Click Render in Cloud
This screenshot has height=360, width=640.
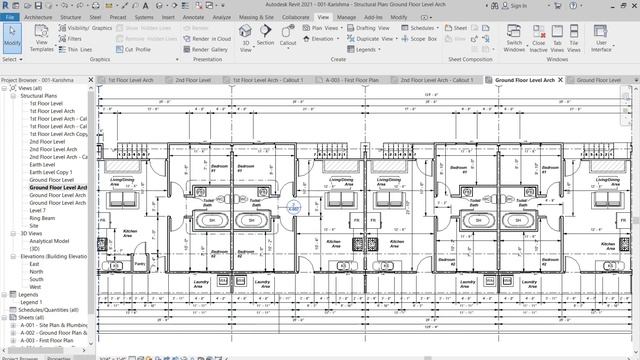[x=207, y=39]
